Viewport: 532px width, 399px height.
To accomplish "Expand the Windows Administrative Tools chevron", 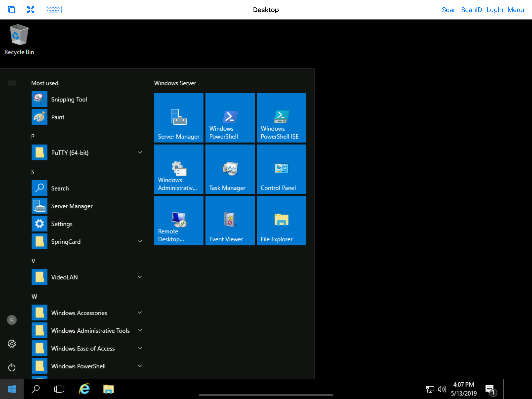I will point(140,330).
